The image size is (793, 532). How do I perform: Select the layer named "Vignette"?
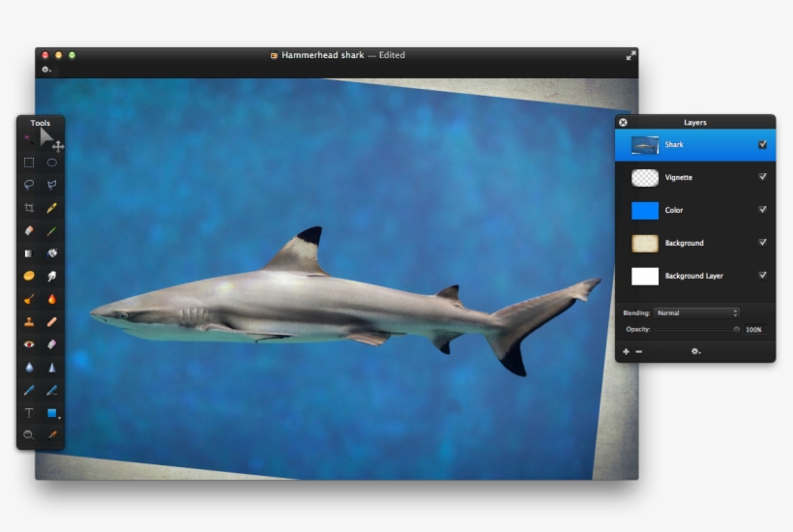pyautogui.click(x=695, y=178)
